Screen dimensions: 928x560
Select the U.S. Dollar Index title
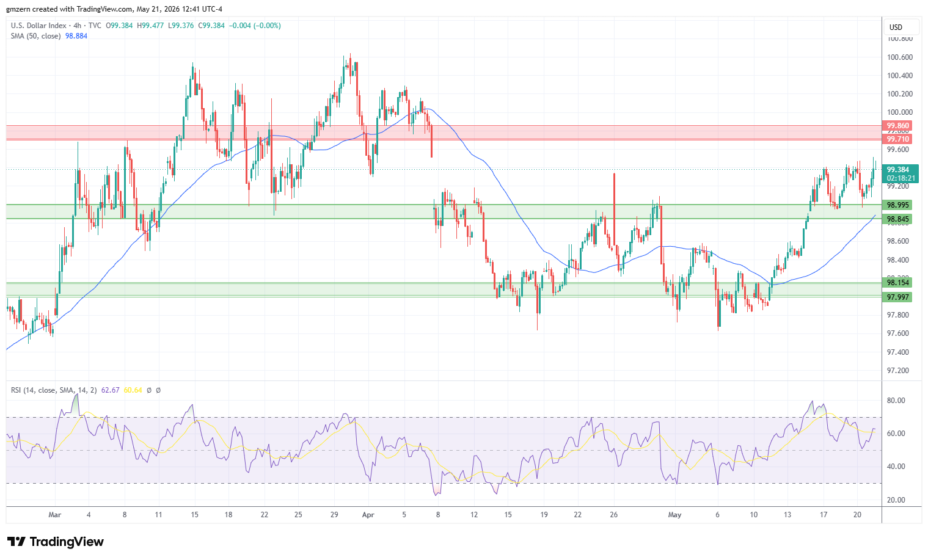tap(38, 26)
